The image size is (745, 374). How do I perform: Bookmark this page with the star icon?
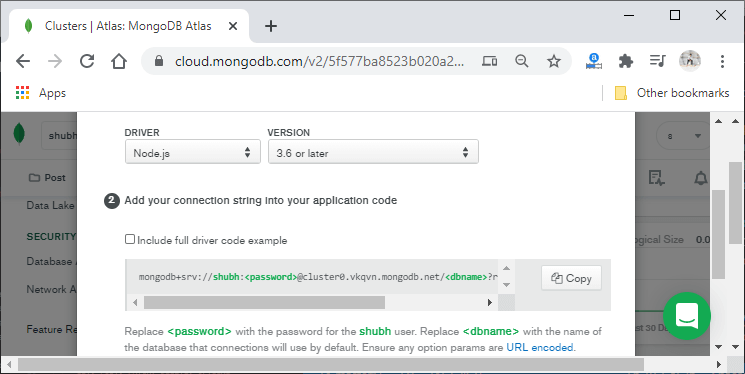click(x=554, y=61)
